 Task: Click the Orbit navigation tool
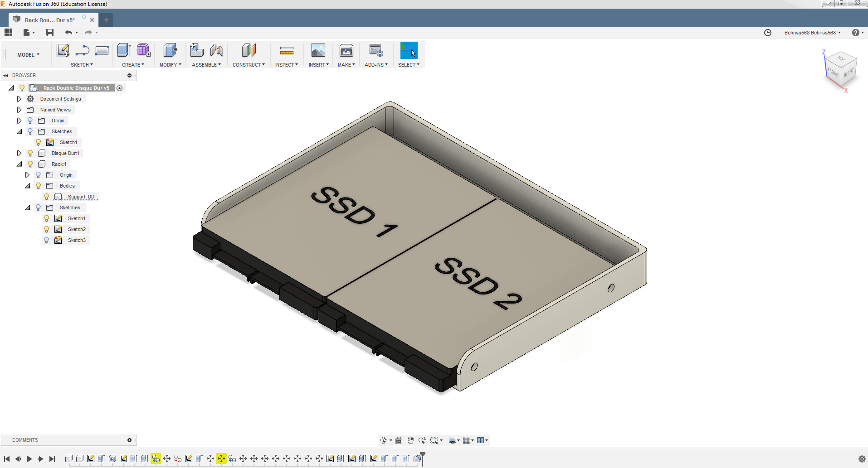click(x=384, y=440)
